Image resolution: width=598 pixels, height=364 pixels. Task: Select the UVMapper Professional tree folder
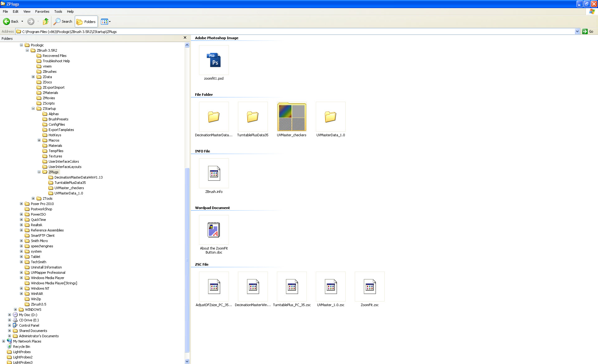(48, 273)
